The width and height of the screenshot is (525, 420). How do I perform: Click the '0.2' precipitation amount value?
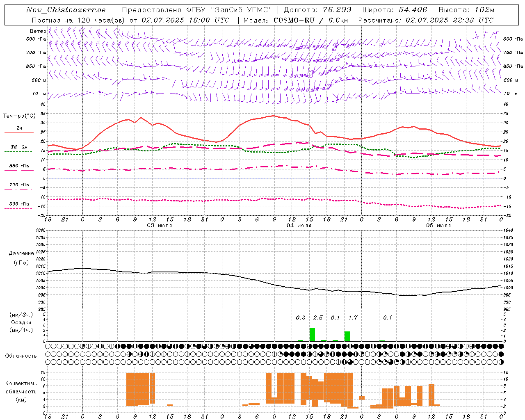[301, 318]
